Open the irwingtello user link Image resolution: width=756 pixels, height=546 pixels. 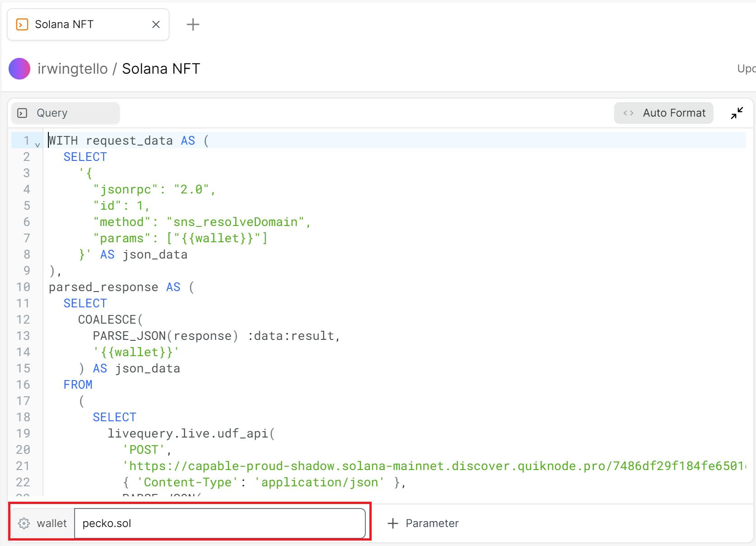click(x=72, y=69)
